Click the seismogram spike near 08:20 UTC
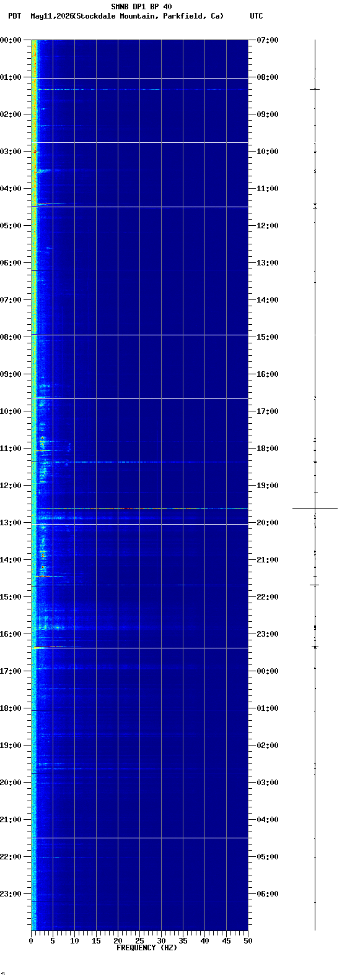The image size is (342, 980). coord(315,89)
